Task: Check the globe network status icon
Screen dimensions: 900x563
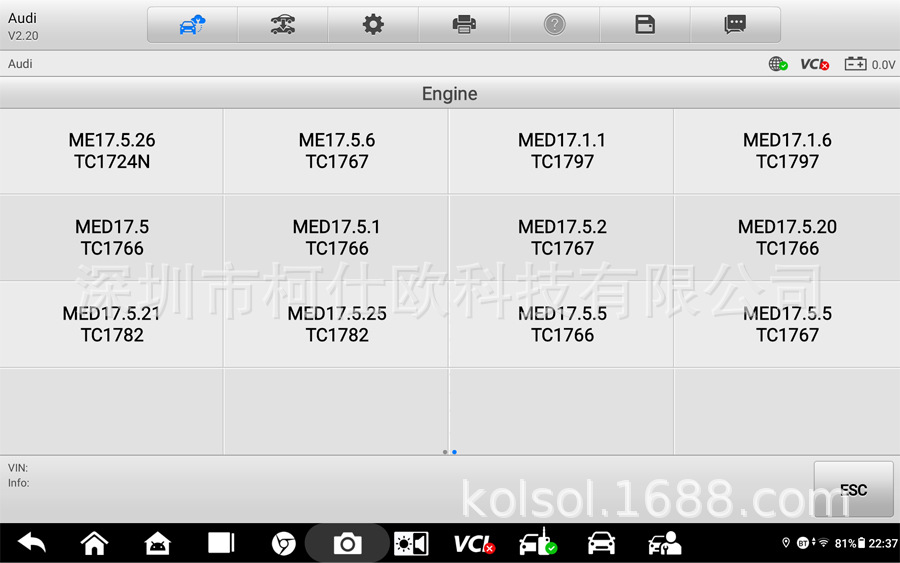Action: (778, 64)
